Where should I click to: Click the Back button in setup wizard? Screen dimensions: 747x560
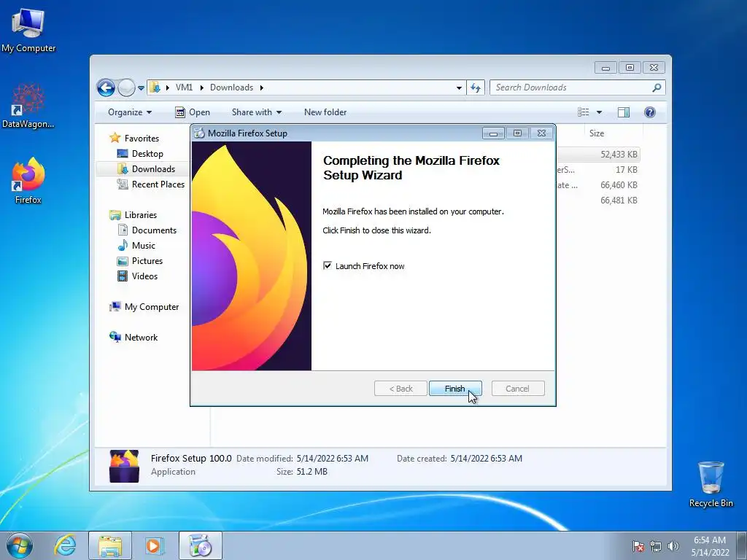click(x=400, y=389)
